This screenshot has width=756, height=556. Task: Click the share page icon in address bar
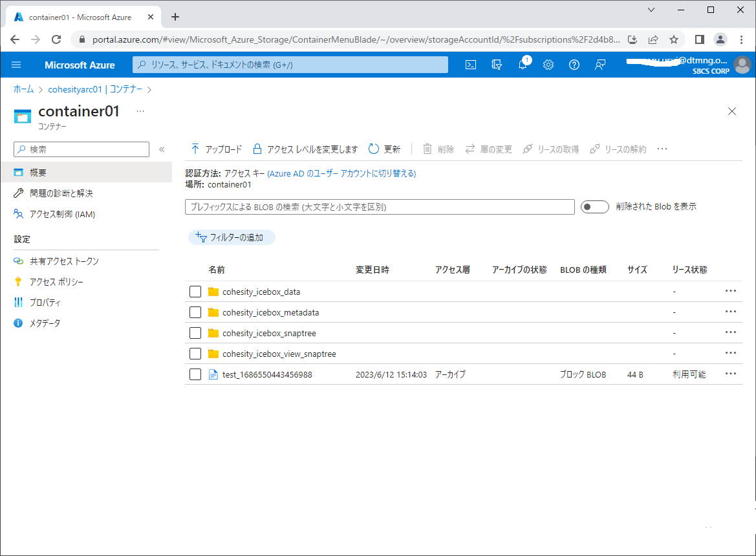(653, 39)
